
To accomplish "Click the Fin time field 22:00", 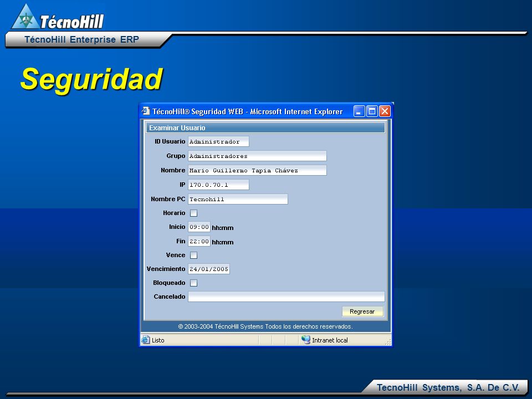I will pos(199,241).
